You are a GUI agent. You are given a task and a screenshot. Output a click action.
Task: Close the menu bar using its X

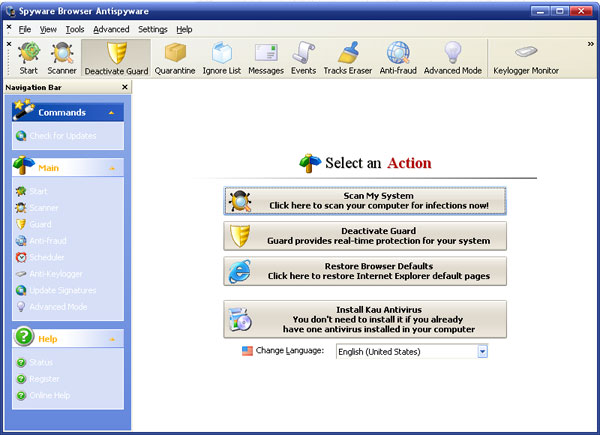(9, 27)
